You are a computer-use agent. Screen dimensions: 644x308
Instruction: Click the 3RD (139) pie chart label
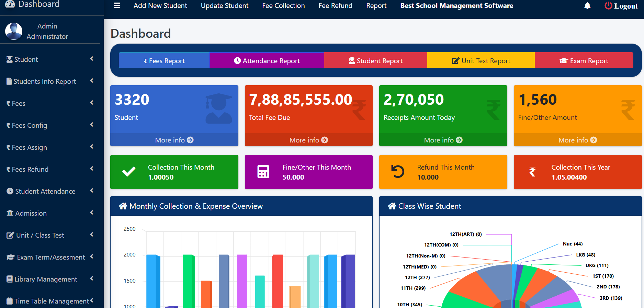[611, 298]
